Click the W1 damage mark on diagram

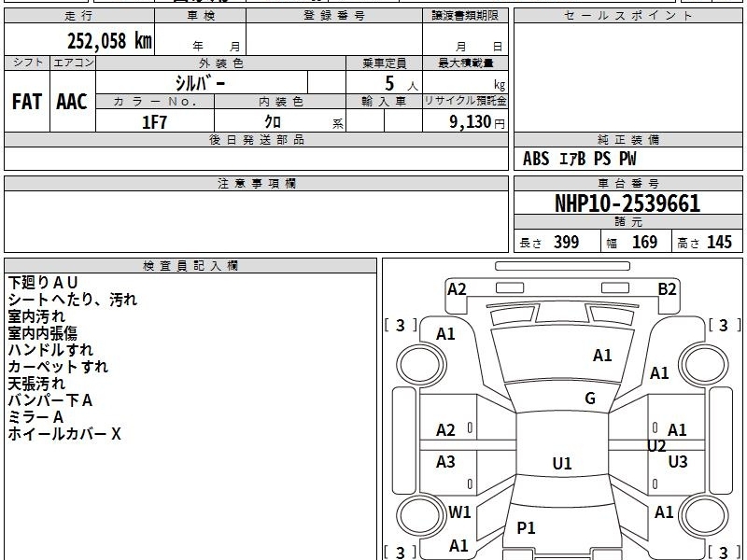[x=459, y=512]
